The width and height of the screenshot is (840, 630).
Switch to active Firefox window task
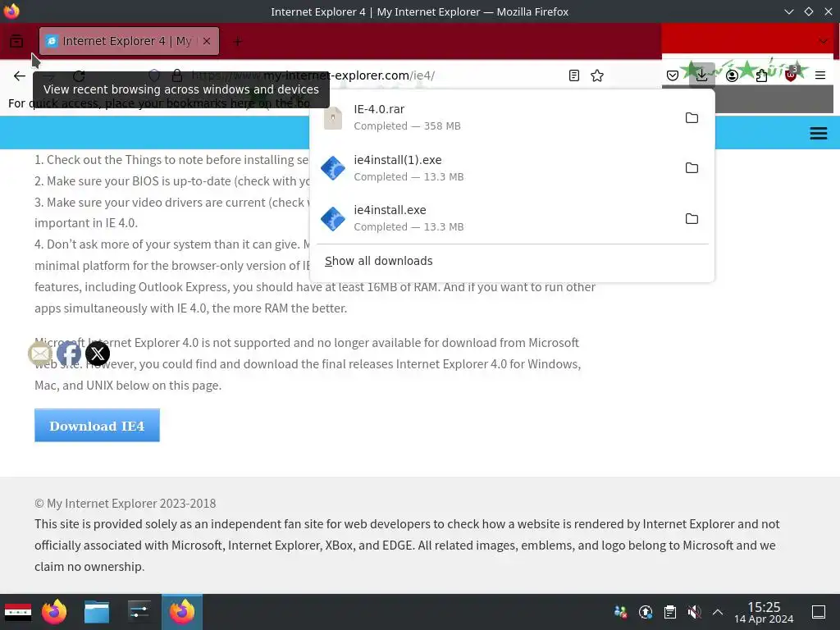tap(182, 612)
